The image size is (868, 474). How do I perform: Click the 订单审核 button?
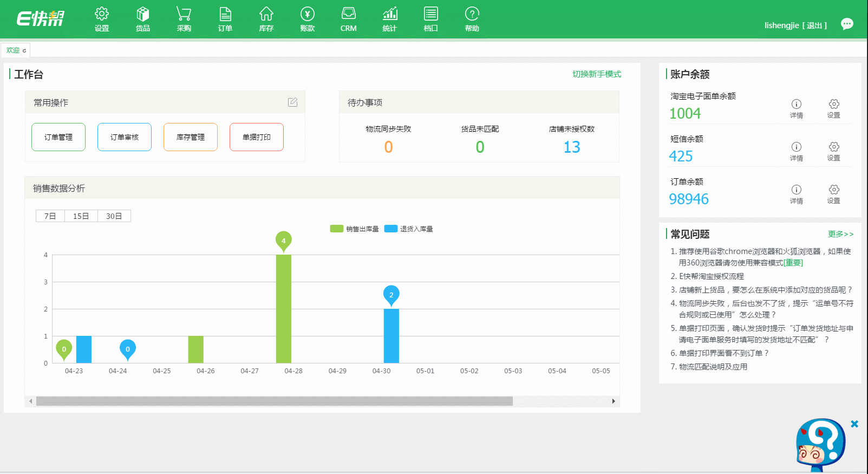(x=125, y=137)
